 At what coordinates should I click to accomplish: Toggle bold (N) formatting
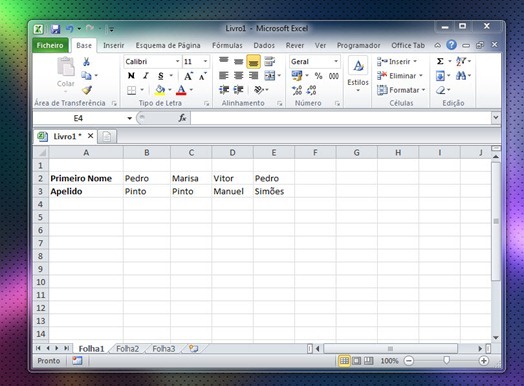131,76
